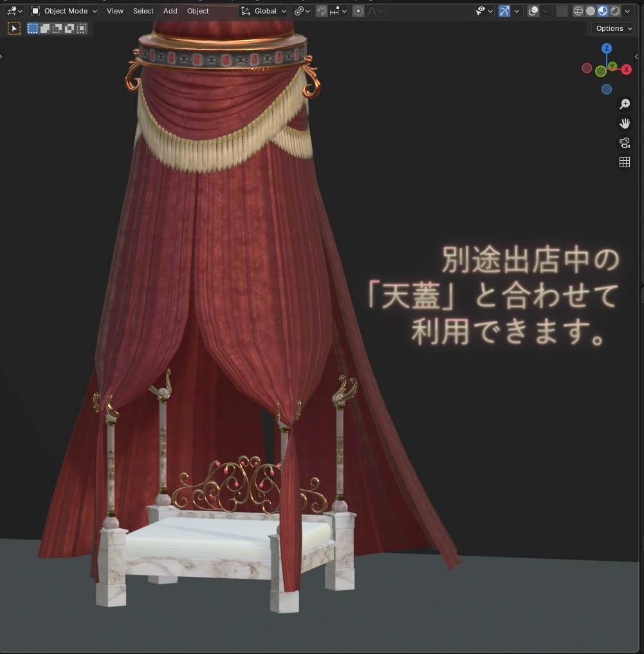Open the Add menu
This screenshot has width=644, height=654.
(169, 11)
